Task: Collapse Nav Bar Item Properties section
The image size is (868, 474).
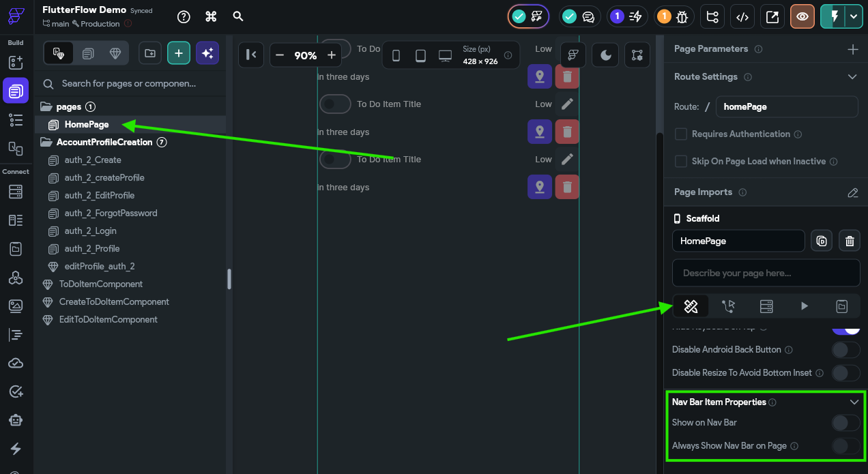Action: pos(854,402)
